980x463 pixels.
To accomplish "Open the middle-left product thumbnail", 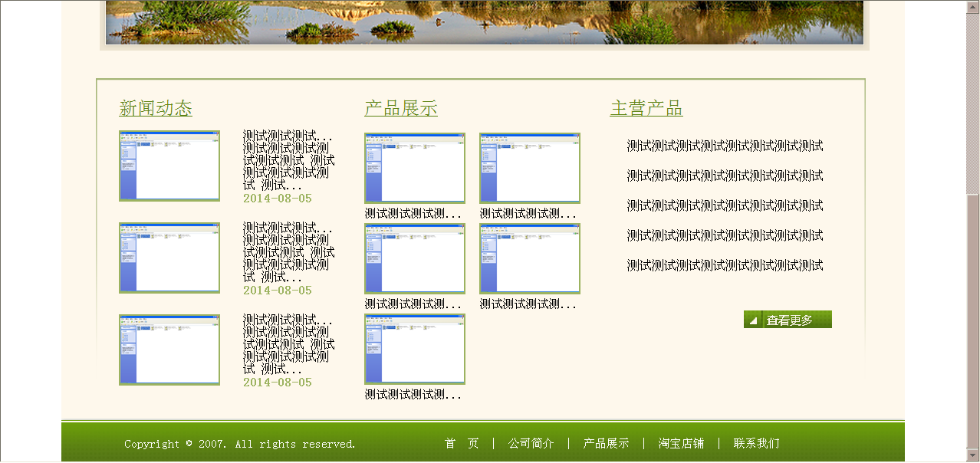I will point(415,258).
